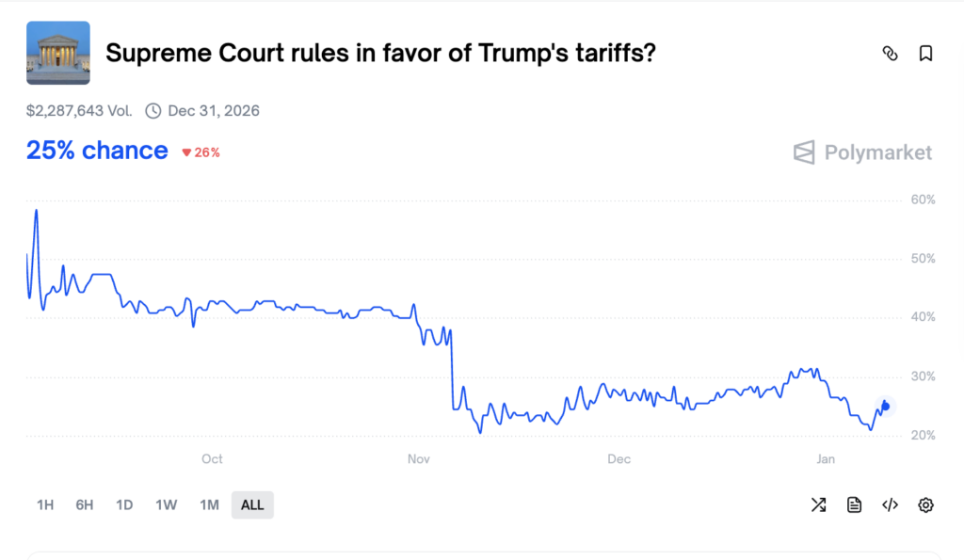Bookmark this market

925,54
